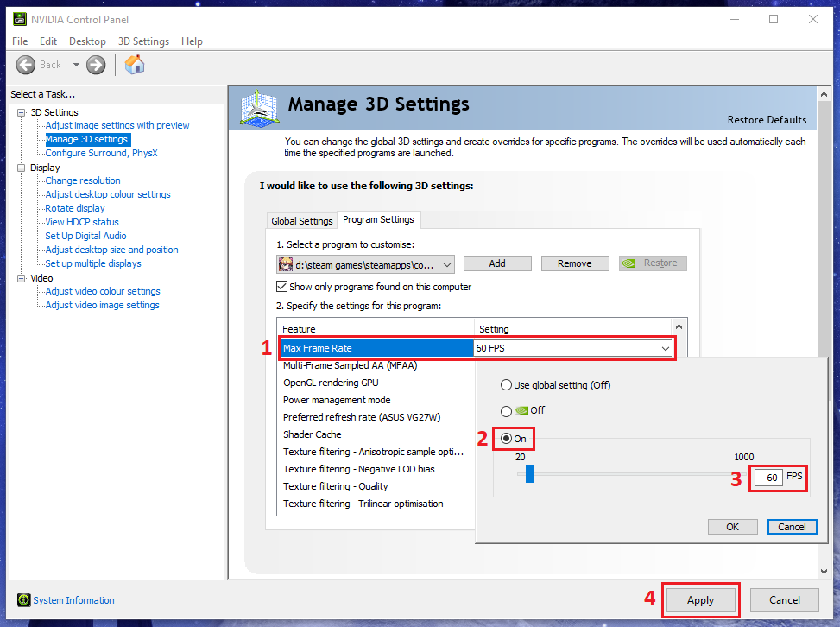The image size is (840, 627).
Task: Click the Back arrow toolbar icon
Action: pos(27,64)
